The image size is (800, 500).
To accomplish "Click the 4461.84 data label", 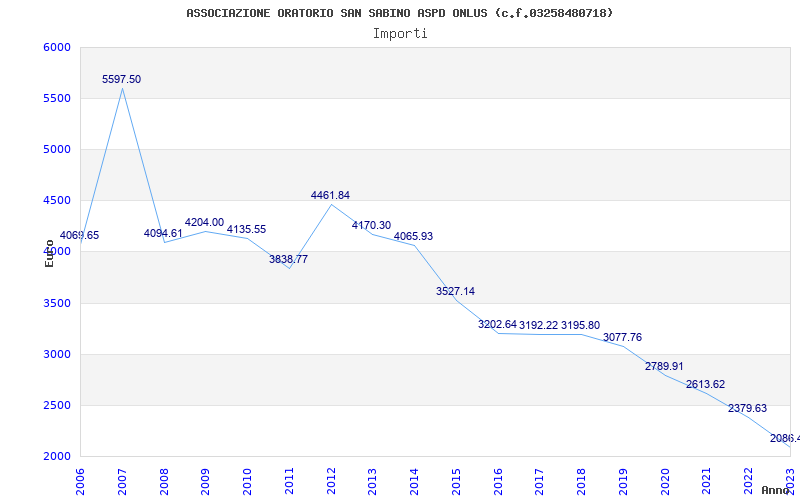I will [x=331, y=195].
